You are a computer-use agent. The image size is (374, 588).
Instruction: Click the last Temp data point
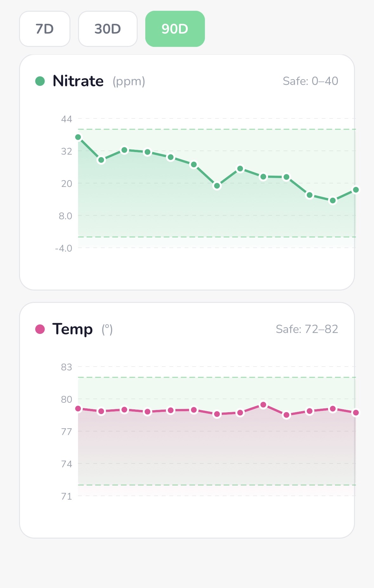[356, 412]
